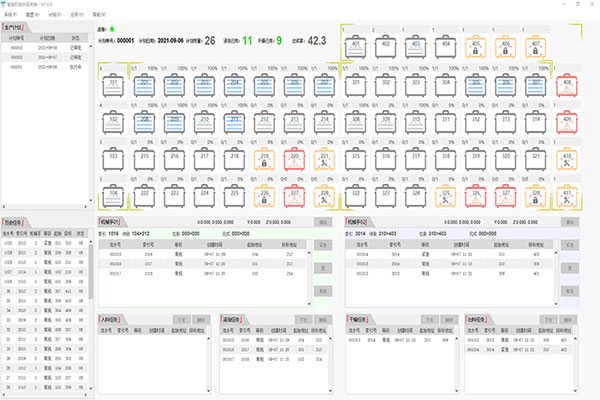
Task: Open the 系统 menu
Action: click(x=11, y=15)
